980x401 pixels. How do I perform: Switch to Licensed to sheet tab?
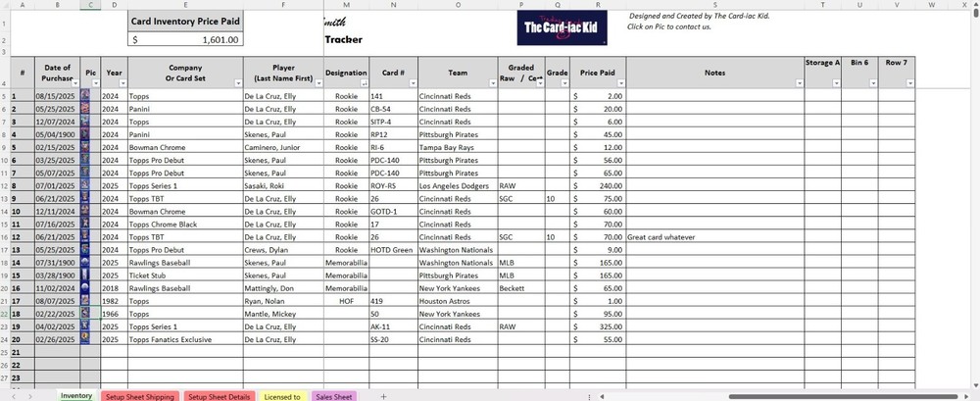pos(282,397)
